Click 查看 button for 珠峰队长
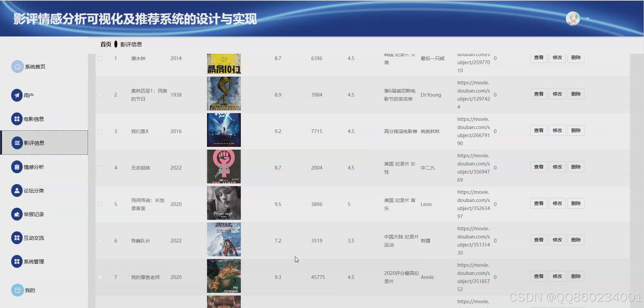The width and height of the screenshot is (644, 308). (x=539, y=240)
